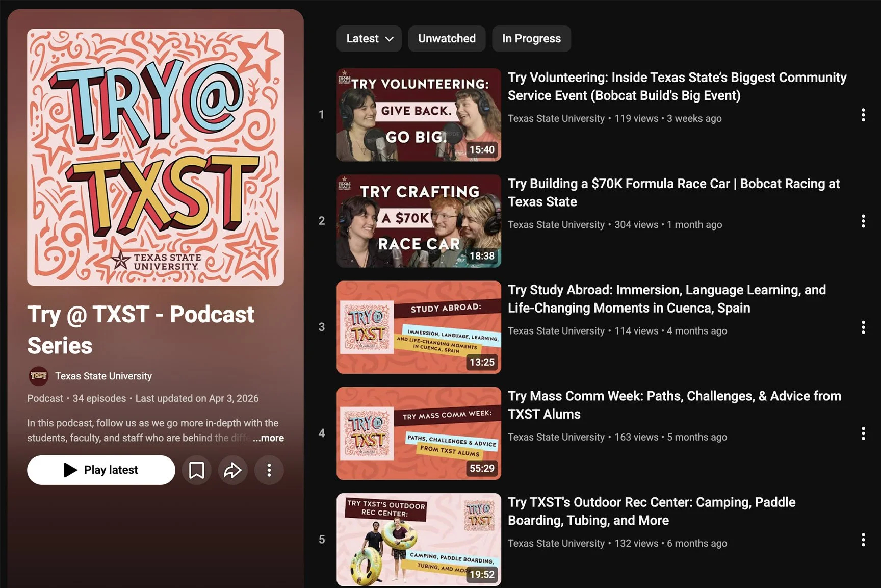This screenshot has height=588, width=881.
Task: Open options menu for Try Volunteering episode
Action: 863,115
